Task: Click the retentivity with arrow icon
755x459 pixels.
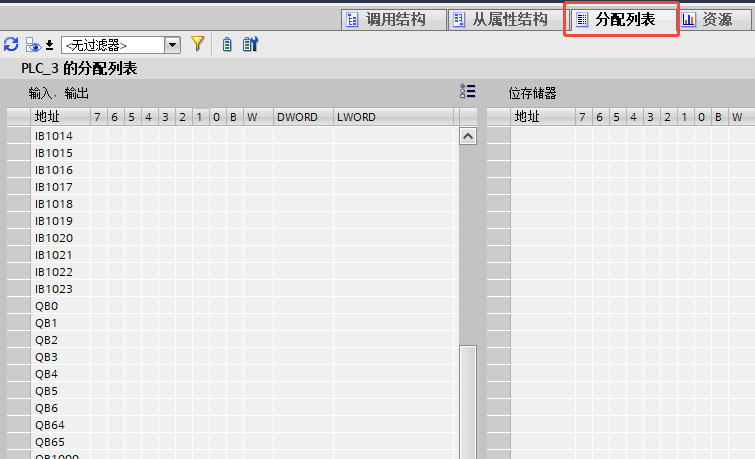Action: [250, 44]
